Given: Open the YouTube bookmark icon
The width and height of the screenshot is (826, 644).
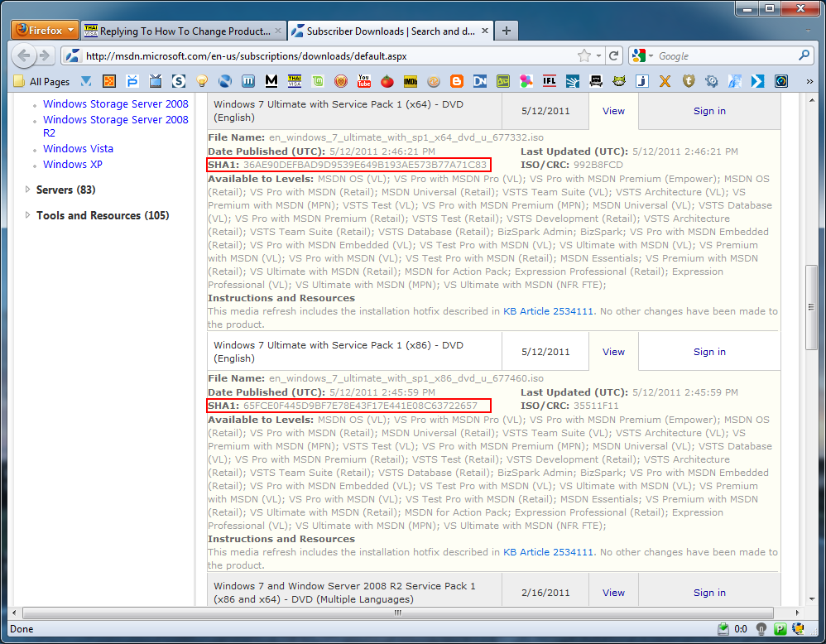Looking at the screenshot, I should point(364,81).
